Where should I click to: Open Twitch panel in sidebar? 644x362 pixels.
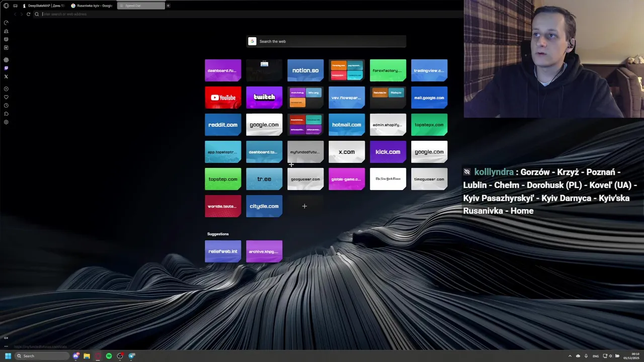6,68
